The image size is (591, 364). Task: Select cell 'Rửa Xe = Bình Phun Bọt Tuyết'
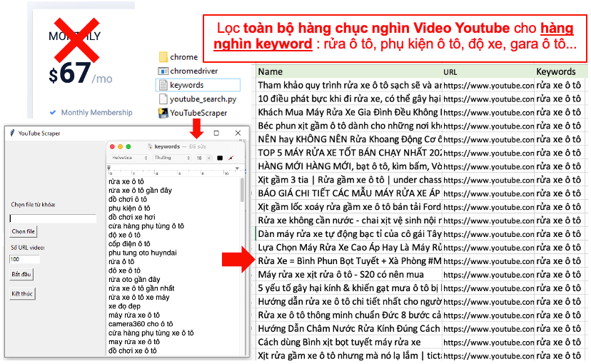click(349, 261)
